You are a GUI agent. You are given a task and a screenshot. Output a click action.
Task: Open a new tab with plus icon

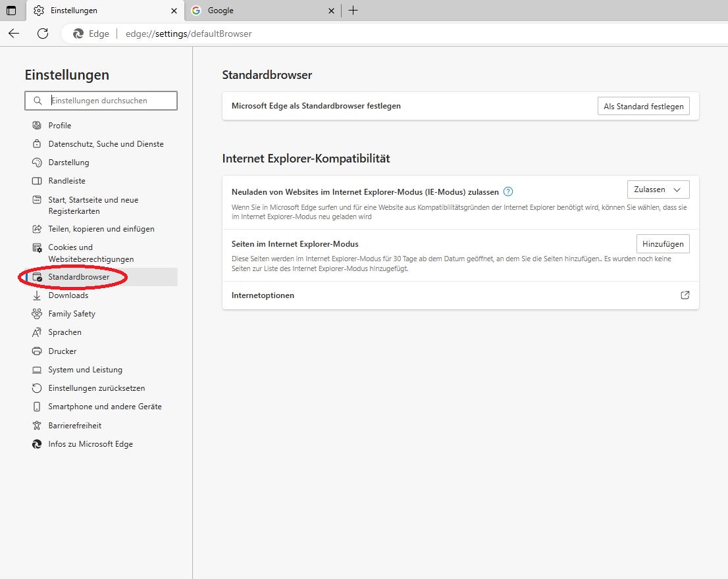point(353,11)
